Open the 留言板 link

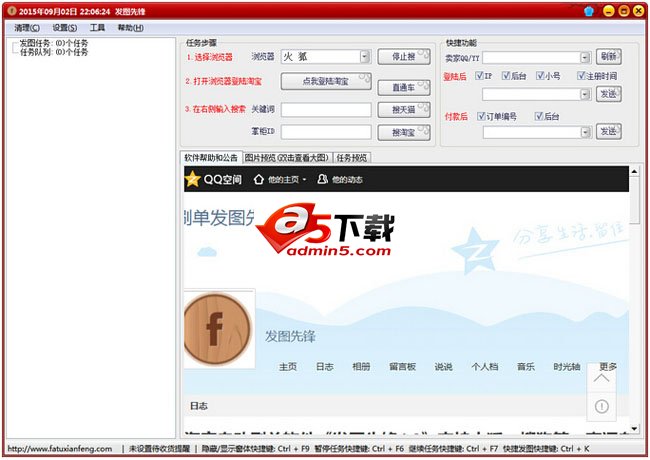402,366
